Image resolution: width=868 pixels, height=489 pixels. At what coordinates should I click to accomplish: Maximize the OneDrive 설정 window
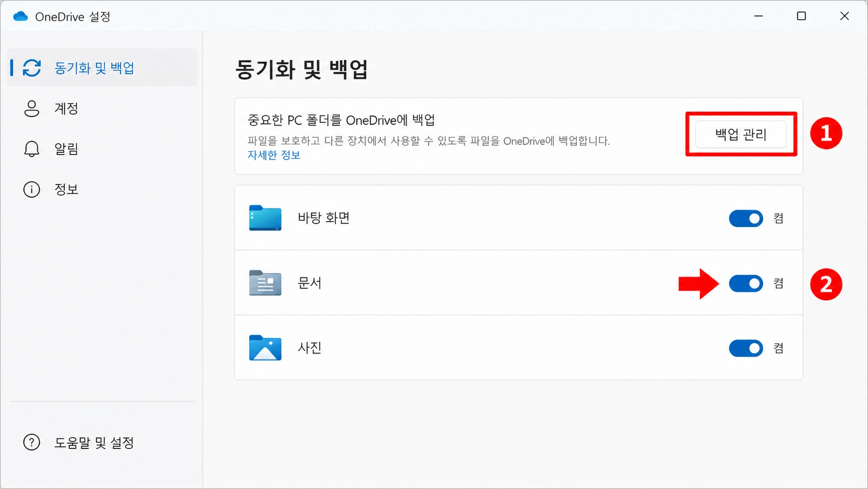(x=802, y=16)
